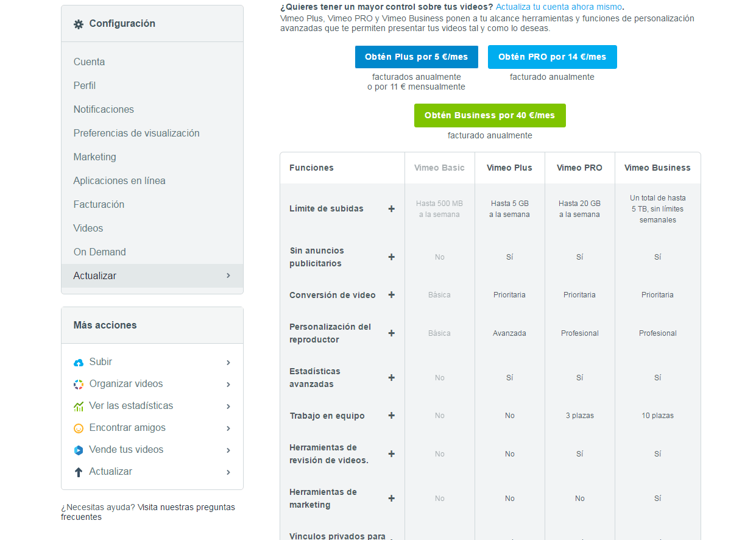Click 'Hasta 20 GB a la semana' cell
Viewport: 756px width, 540px height.
[579, 209]
